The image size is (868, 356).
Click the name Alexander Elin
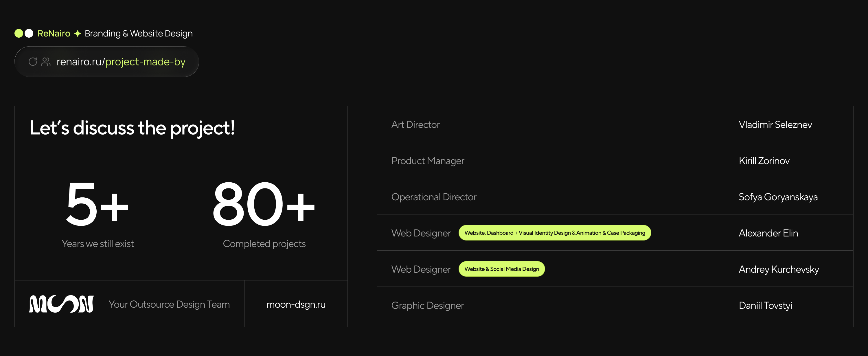(768, 233)
